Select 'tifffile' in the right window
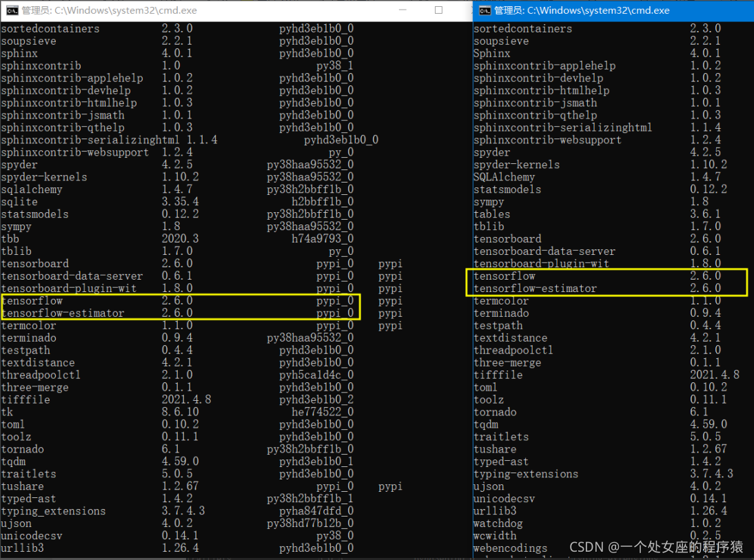 pos(498,375)
